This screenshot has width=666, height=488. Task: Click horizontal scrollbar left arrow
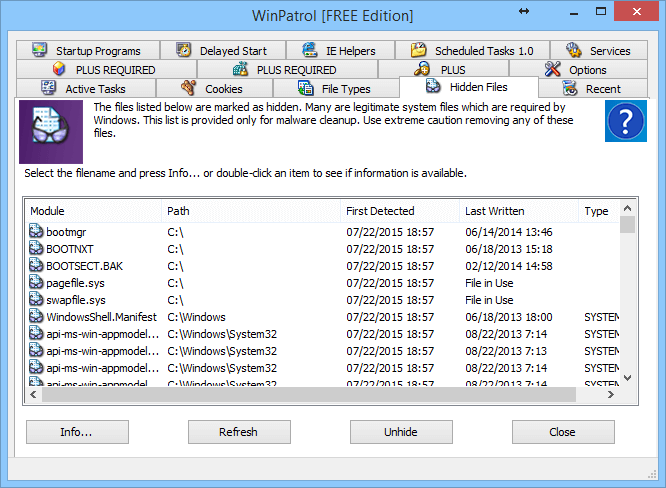(x=33, y=395)
